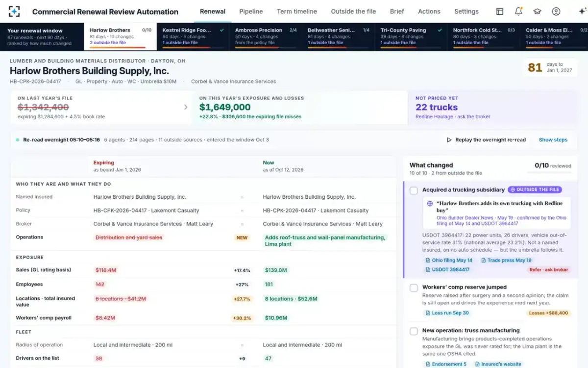Check Acquired a trucking subsidiary item
This screenshot has height=368, width=588.
[x=414, y=190]
